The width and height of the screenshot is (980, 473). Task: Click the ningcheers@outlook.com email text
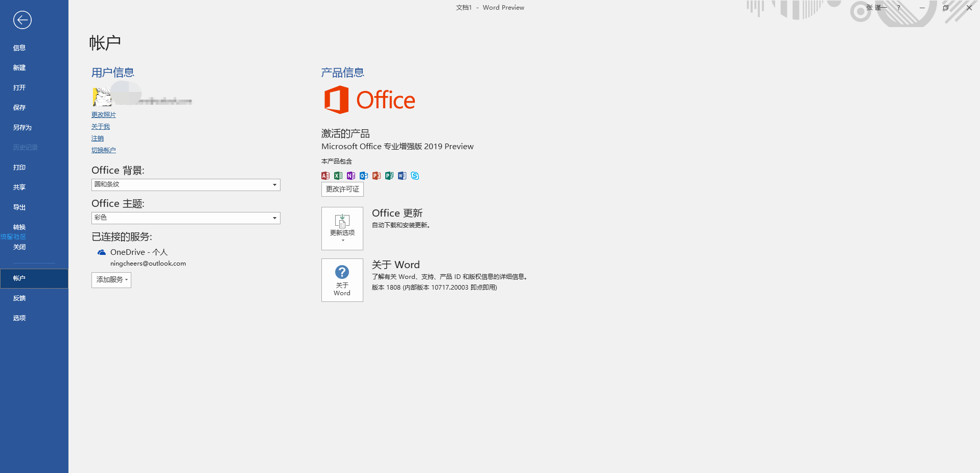tap(148, 264)
